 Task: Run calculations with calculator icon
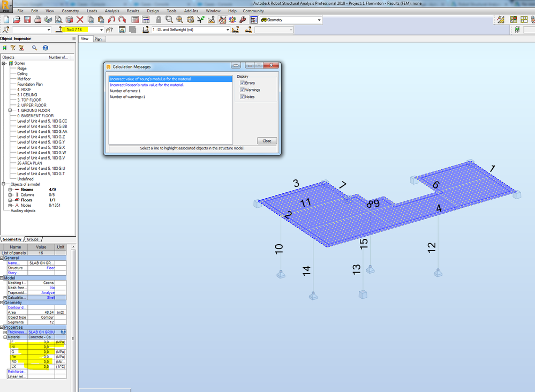click(x=135, y=20)
